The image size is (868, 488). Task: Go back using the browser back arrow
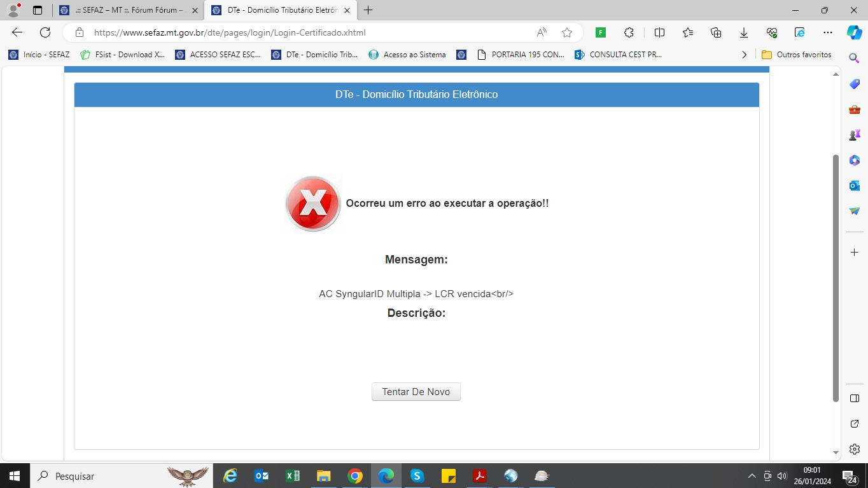point(17,32)
